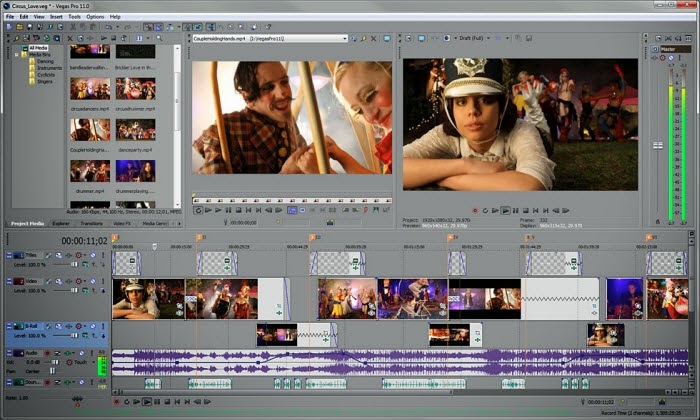Click the magnifier search icon in Project Media
This screenshot has width=700, height=420.
tap(159, 38)
